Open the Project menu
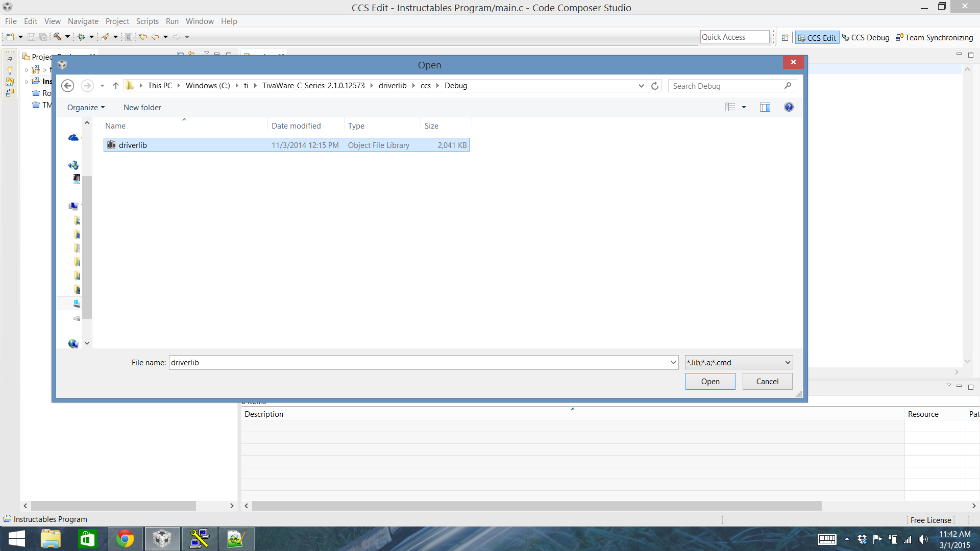 coord(117,21)
